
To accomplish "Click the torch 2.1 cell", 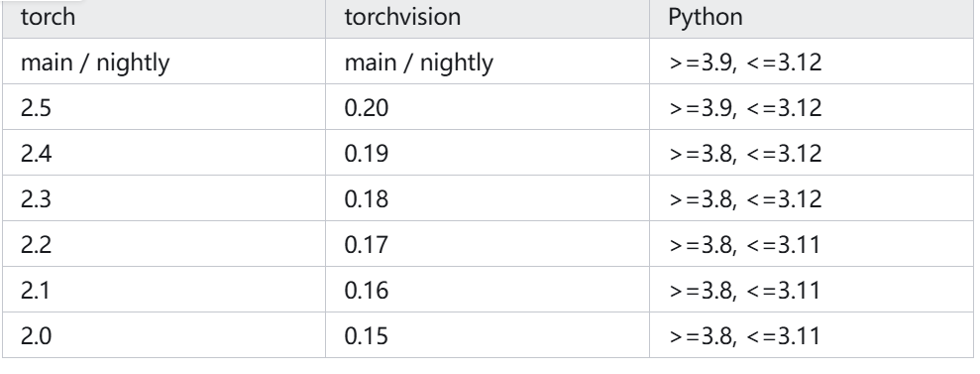I will [x=163, y=290].
